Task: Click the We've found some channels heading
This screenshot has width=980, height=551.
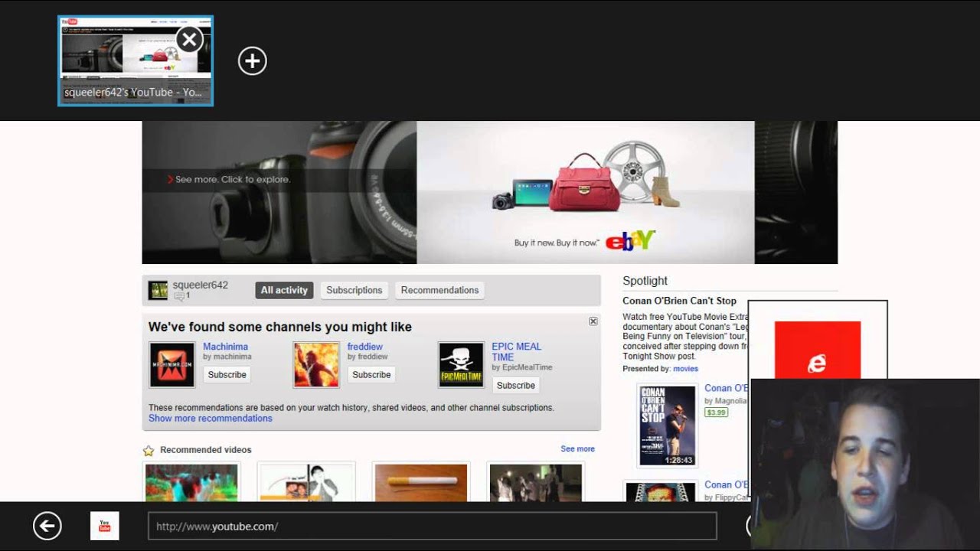Action: 280,327
